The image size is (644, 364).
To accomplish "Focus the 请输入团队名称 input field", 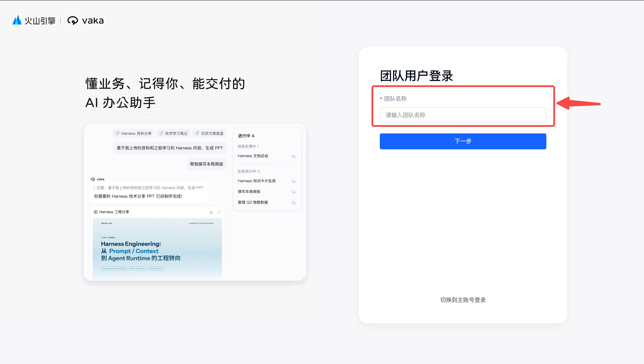I will (x=463, y=115).
